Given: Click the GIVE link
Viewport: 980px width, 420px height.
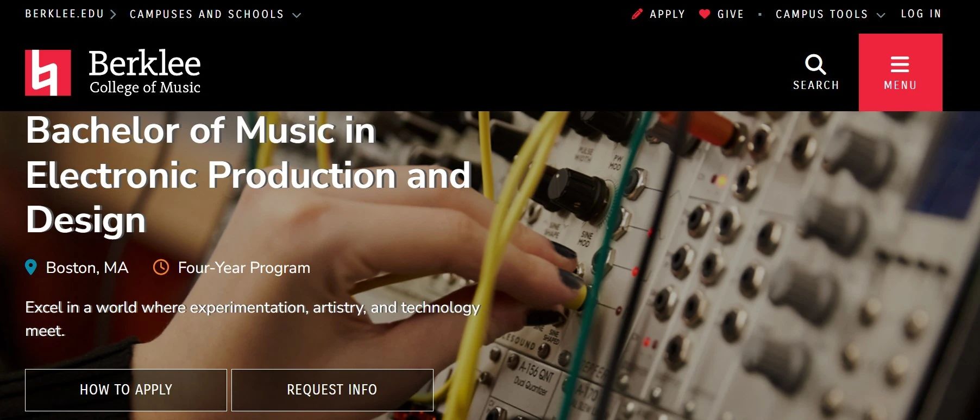Looking at the screenshot, I should 731,14.
